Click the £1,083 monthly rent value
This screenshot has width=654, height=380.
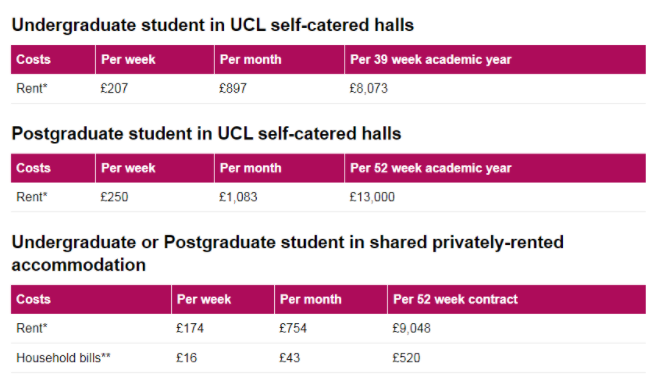tap(238, 197)
